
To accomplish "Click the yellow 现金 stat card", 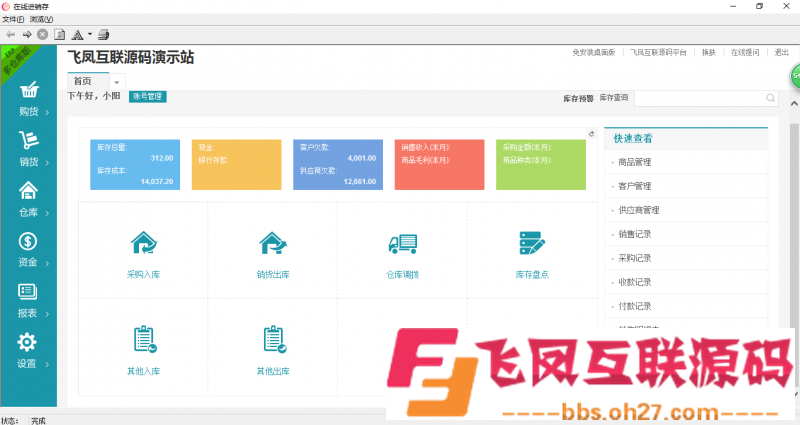I will coord(237,165).
